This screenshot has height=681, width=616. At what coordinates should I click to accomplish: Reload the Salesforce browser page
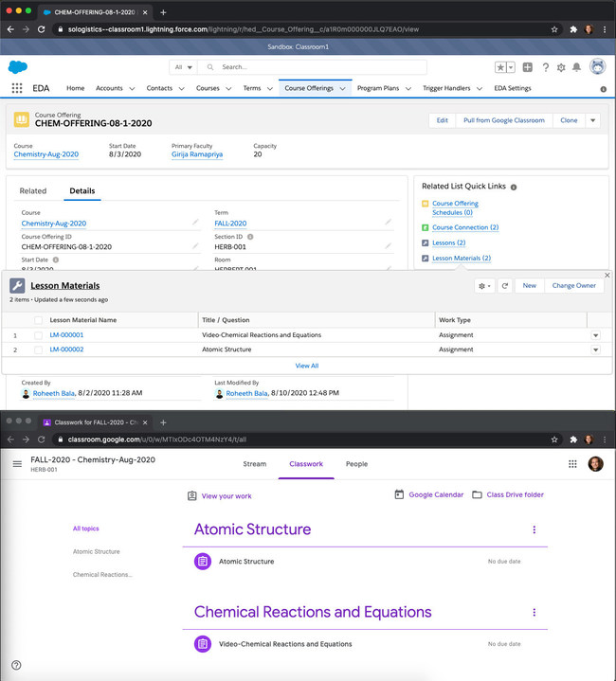coord(42,29)
